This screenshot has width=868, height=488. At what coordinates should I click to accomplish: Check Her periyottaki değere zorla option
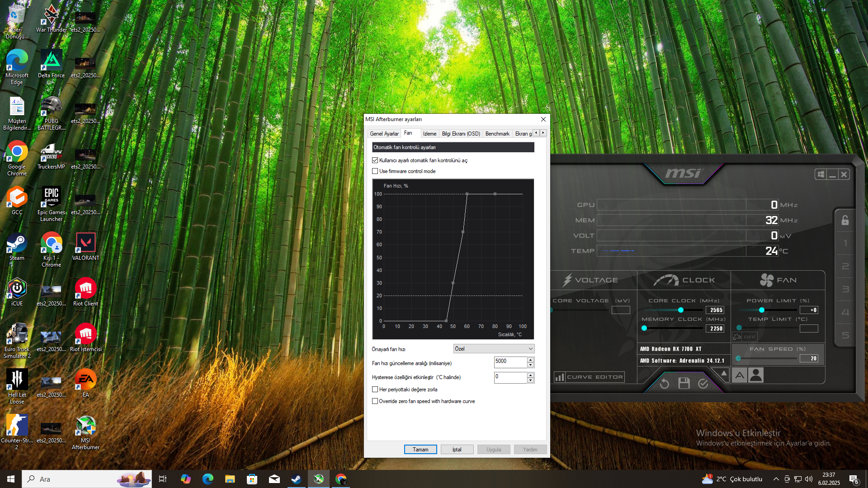[x=375, y=389]
